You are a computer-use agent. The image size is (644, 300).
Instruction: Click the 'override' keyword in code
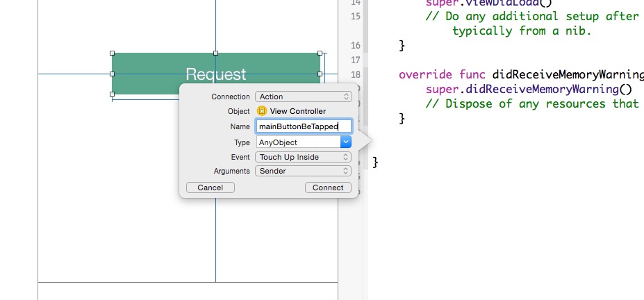coord(425,75)
